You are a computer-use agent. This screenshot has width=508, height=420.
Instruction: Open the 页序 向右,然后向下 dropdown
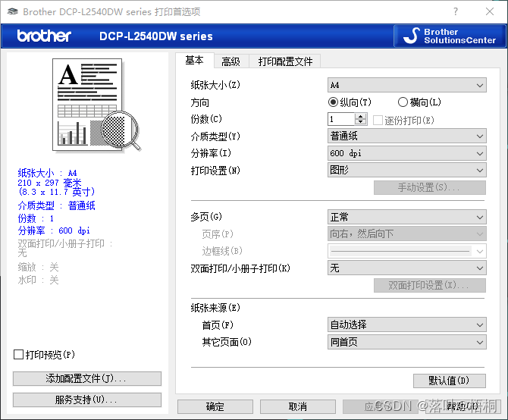[406, 234]
